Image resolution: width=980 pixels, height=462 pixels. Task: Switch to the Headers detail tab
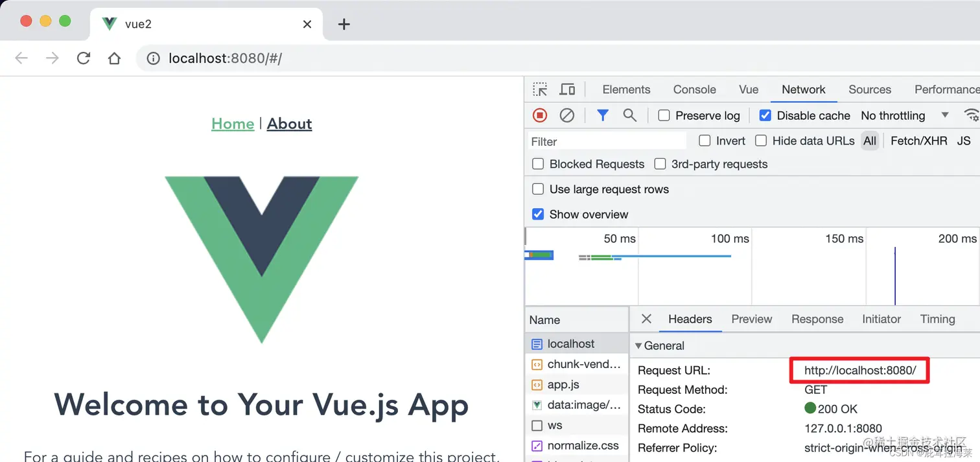690,319
